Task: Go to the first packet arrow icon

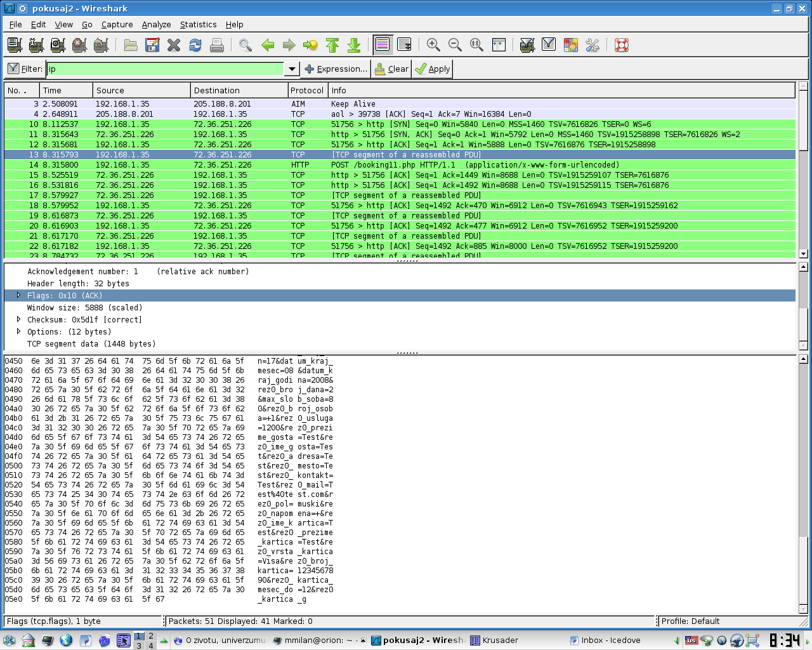Action: point(332,45)
